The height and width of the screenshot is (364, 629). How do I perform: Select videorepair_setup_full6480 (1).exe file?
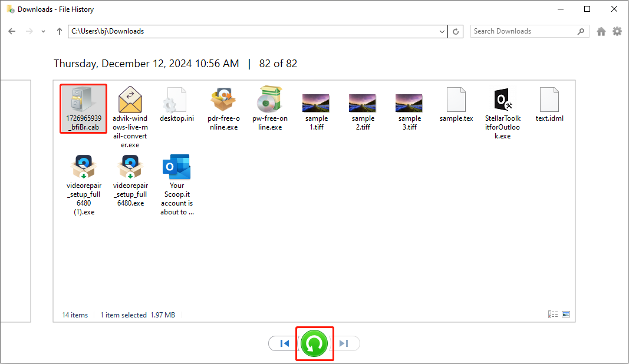pyautogui.click(x=84, y=185)
